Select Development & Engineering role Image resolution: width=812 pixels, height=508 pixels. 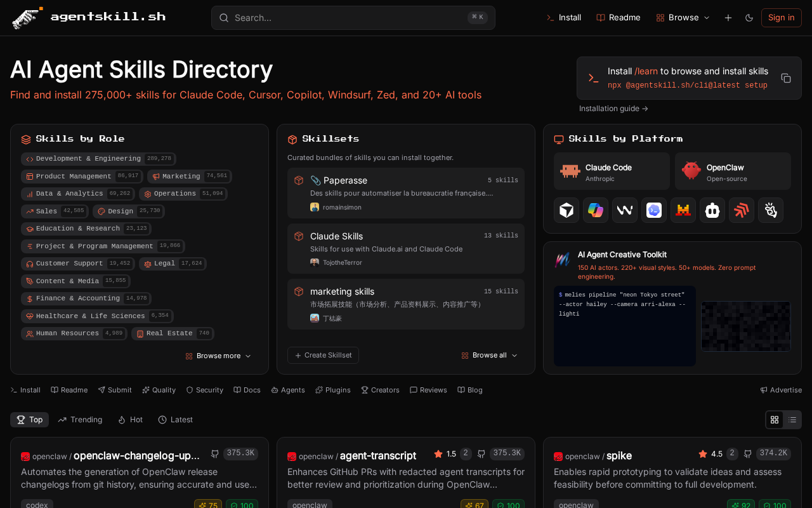98,159
